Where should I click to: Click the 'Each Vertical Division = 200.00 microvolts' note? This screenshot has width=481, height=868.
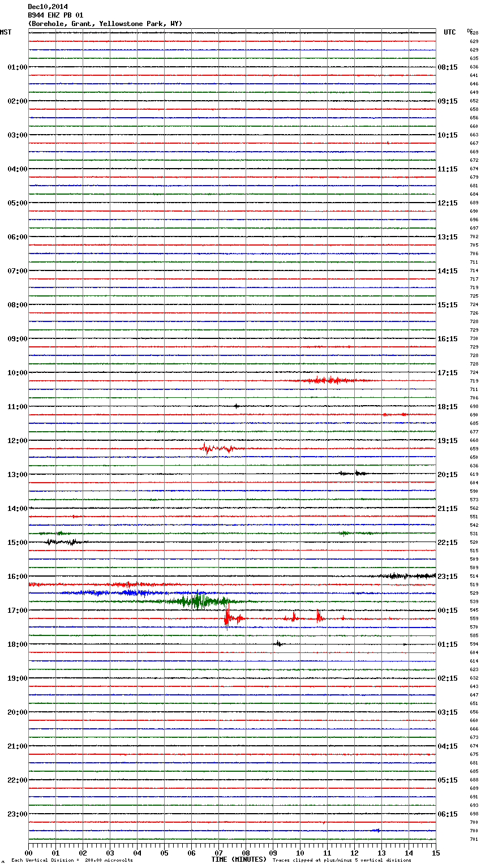72,860
